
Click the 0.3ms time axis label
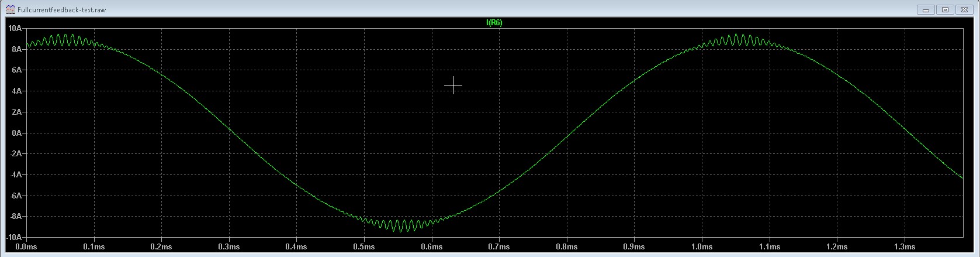point(229,247)
